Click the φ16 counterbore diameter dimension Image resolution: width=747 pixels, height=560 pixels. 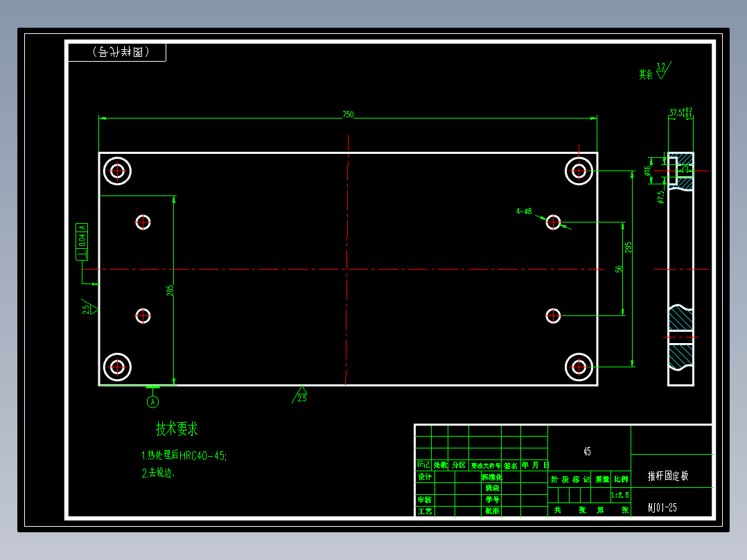click(648, 170)
